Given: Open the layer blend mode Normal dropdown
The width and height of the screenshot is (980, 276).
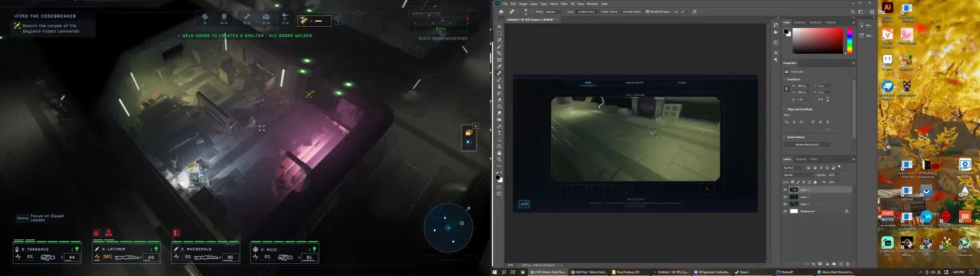Looking at the screenshot, I should pyautogui.click(x=798, y=174).
